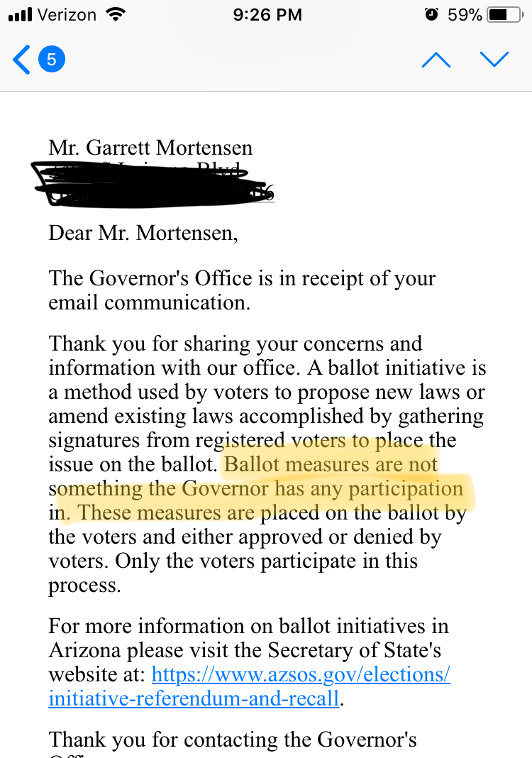Tap the 59% battery percentage text
The width and height of the screenshot is (532, 758).
coord(465,15)
